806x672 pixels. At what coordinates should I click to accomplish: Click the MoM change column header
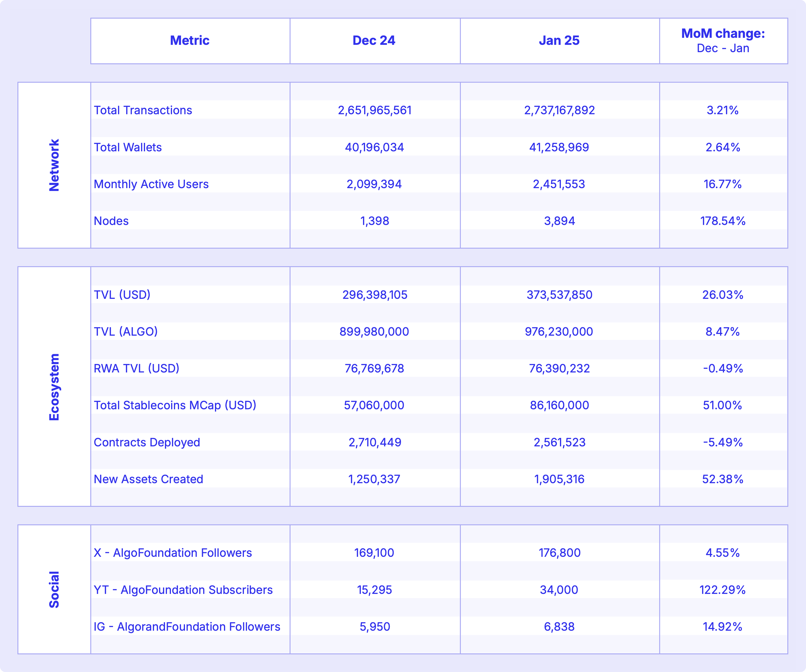[723, 40]
